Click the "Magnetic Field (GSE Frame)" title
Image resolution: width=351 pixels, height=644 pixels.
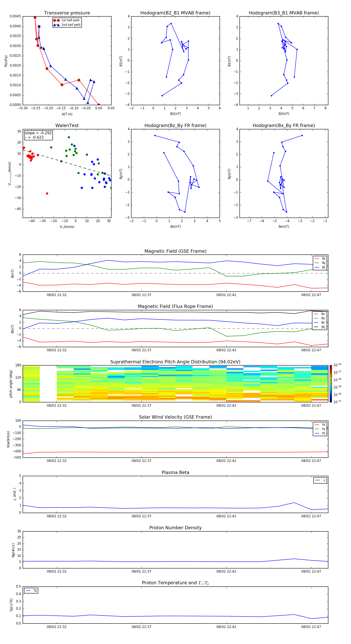point(175,251)
